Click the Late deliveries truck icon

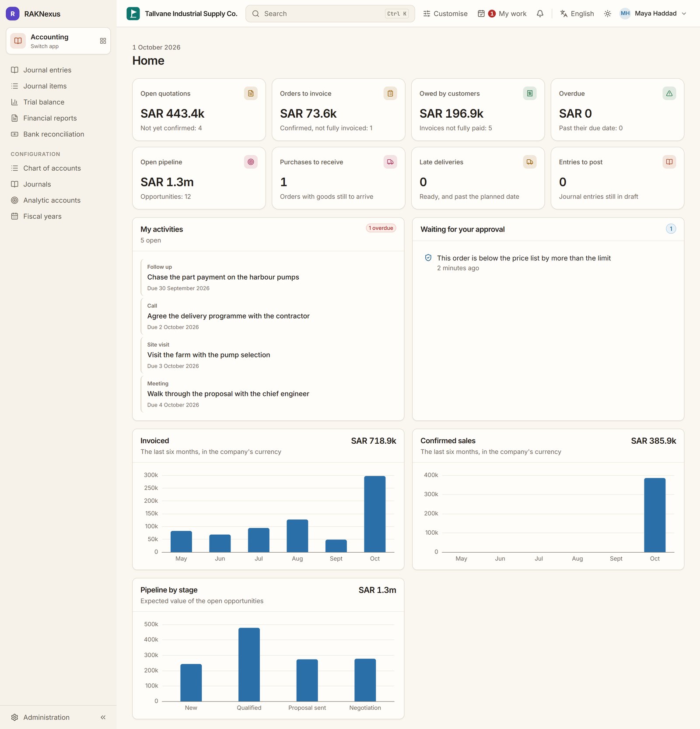click(530, 162)
